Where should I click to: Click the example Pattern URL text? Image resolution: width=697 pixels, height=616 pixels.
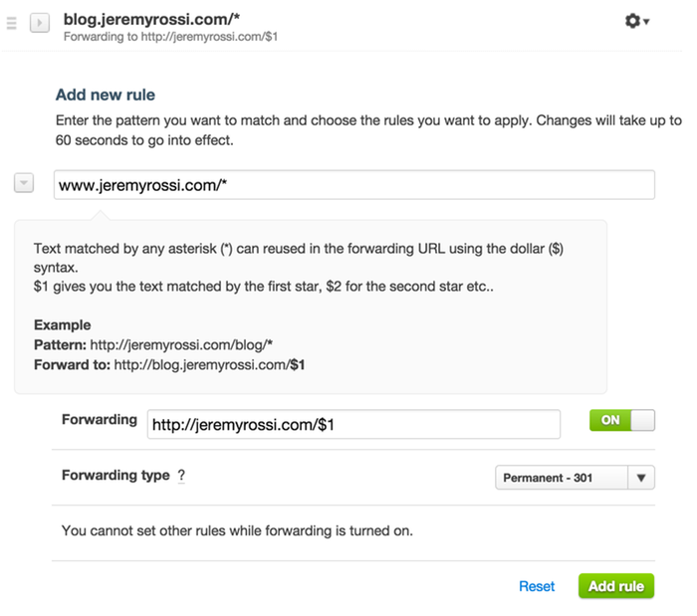click(181, 345)
